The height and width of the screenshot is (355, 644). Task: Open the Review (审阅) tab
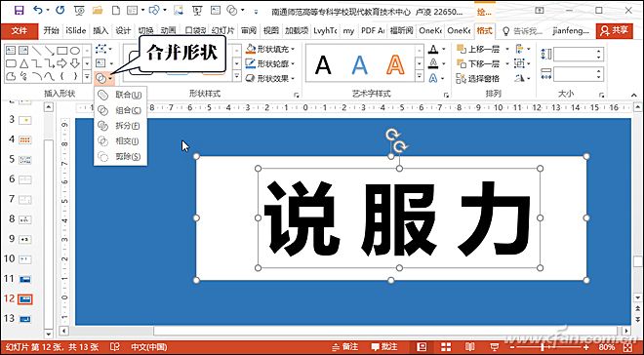249,30
